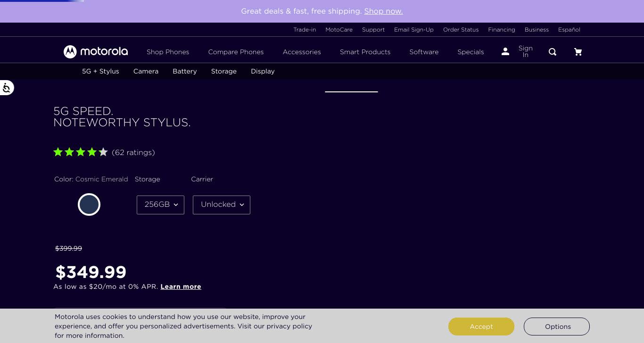Click the Shop now link in banner
Viewport: 644px width, 343px height.
coord(383,11)
